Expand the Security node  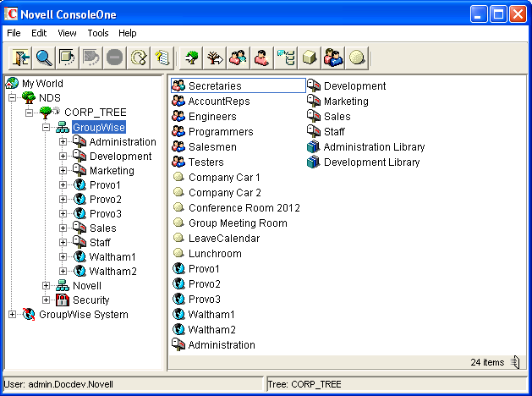(x=47, y=300)
